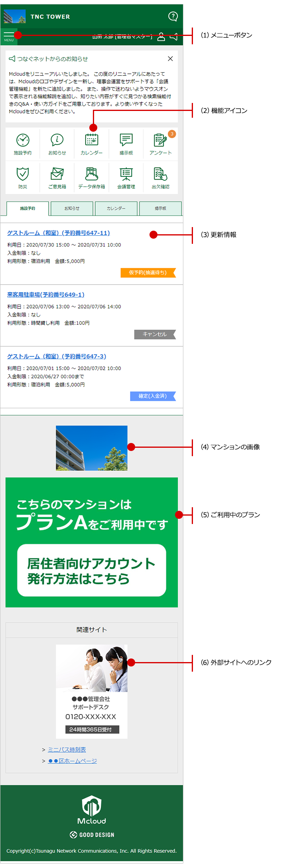Open the アンケート survey icon

[160, 144]
